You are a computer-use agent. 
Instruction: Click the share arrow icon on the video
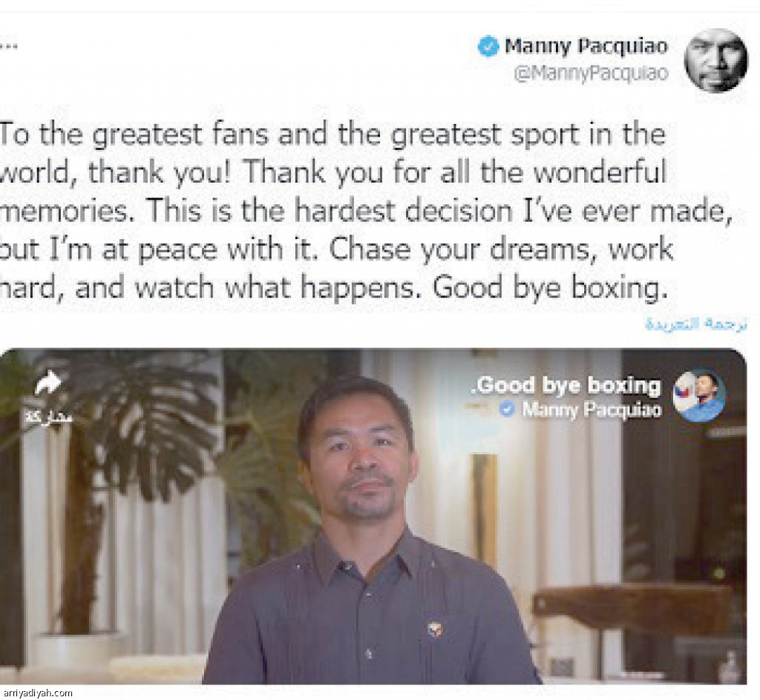pyautogui.click(x=48, y=382)
